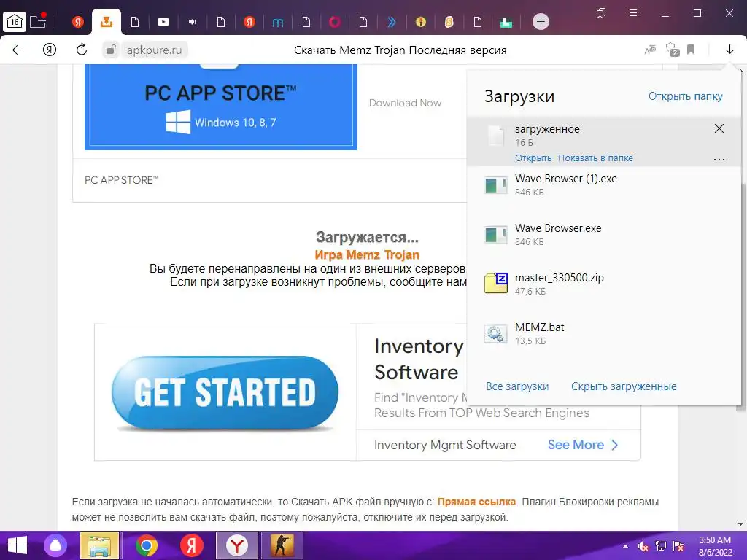747x560 pixels.
Task: Click 'Inventory Mgmt Software' ad text
Action: (445, 445)
